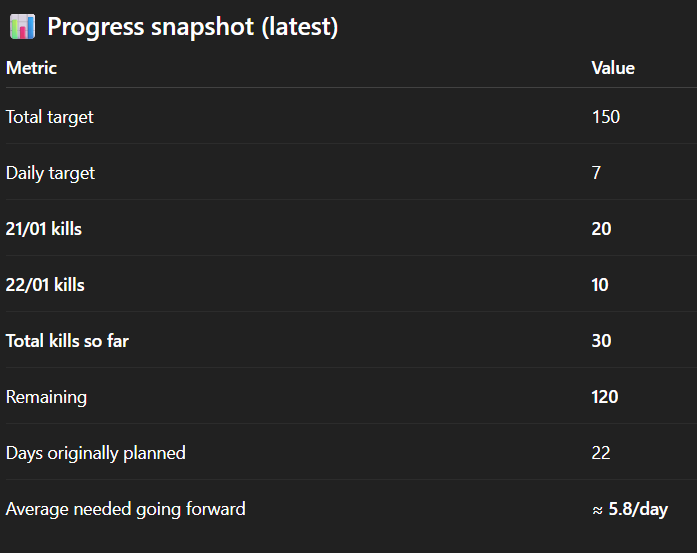This screenshot has width=697, height=553.
Task: Click the Days originally planned value 22
Action: 601,453
